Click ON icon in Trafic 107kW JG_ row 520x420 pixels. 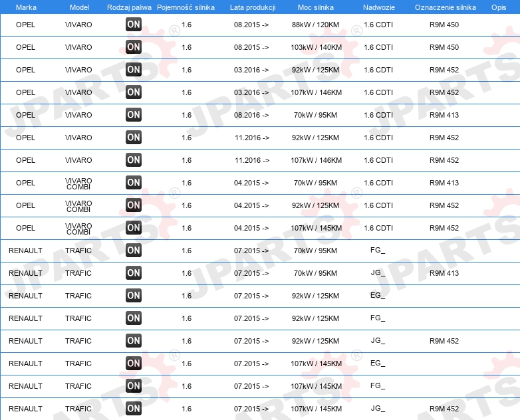134,409
